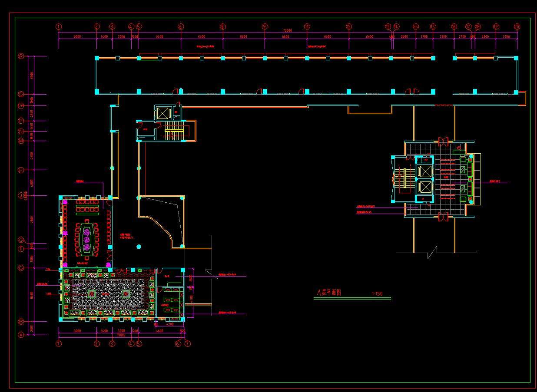This screenshot has height=392, width=537.
Task: Select the upper elevator symbol in the right lobby
Action: pos(424,171)
